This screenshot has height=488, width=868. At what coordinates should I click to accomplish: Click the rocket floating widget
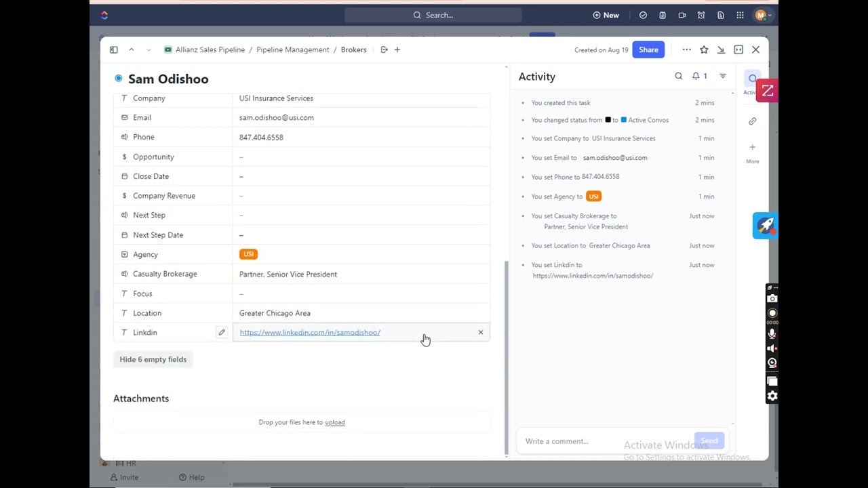766,226
